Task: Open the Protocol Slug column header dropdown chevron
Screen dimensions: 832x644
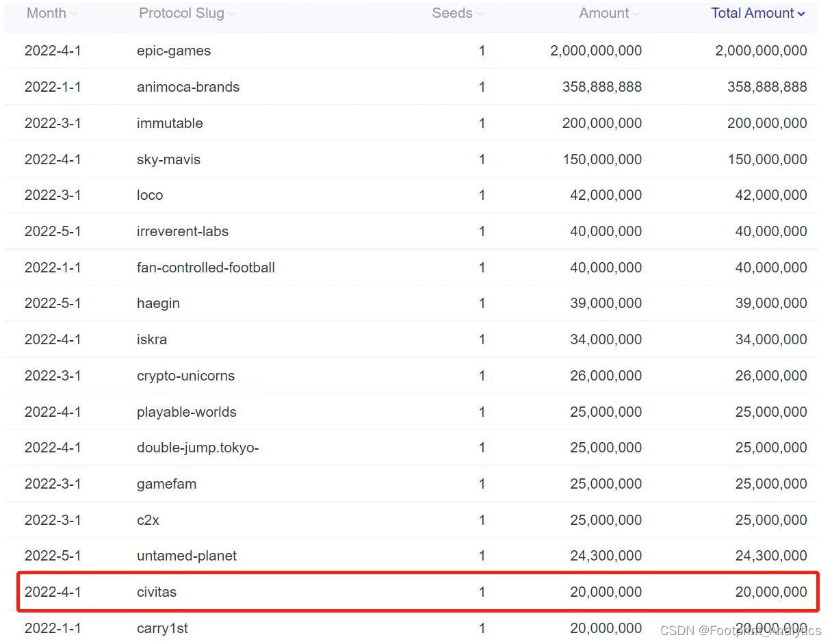Action: pos(231,14)
